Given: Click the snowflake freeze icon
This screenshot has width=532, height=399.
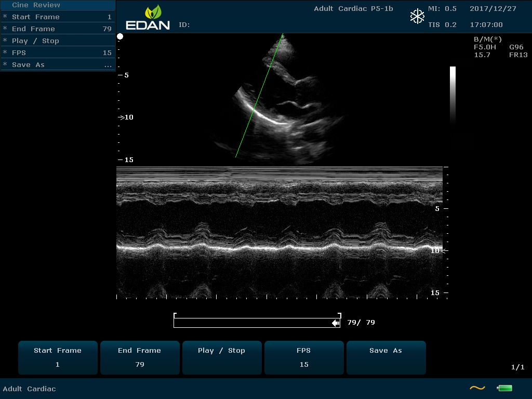Looking at the screenshot, I should click(417, 17).
